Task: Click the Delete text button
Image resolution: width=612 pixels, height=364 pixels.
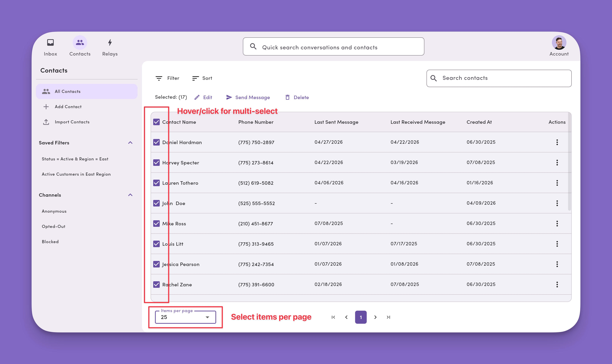Action: [x=301, y=97]
